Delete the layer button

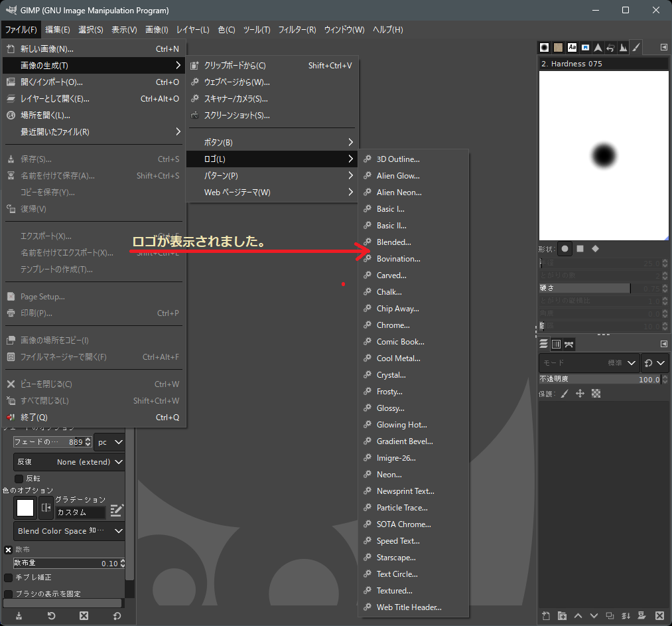point(659,616)
